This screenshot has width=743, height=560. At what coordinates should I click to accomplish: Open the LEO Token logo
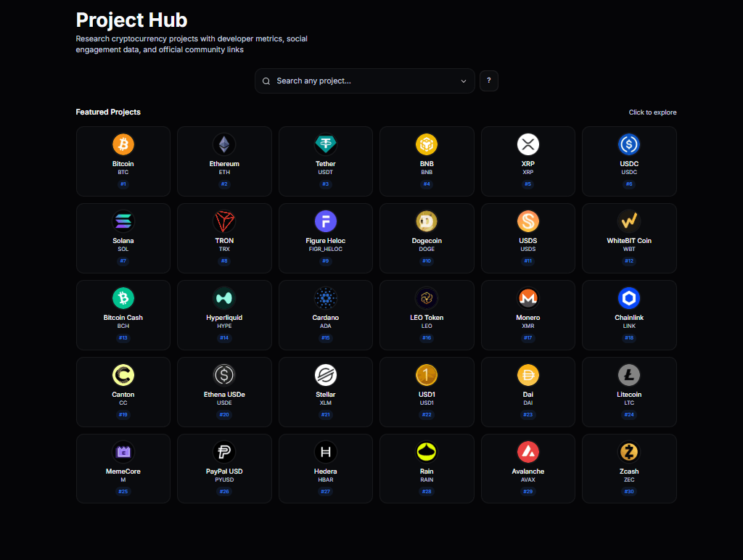point(427,298)
